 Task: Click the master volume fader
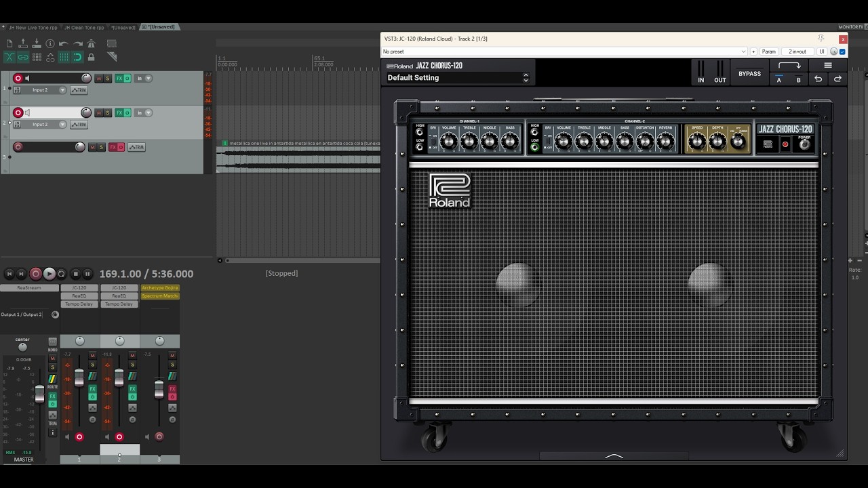[x=39, y=394]
